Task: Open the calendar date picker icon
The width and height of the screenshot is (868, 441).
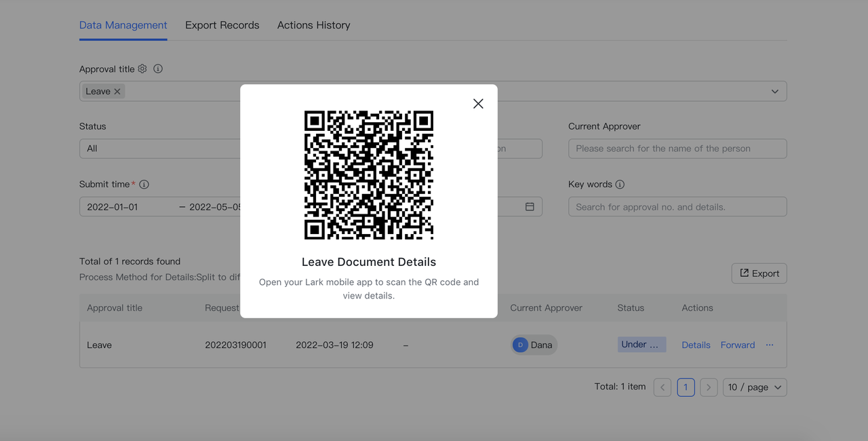Action: [x=530, y=207]
